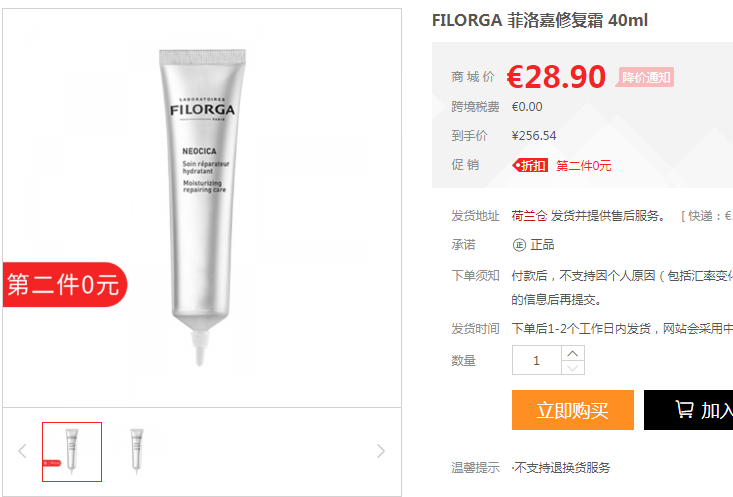Viewport: 733px width, 497px height.
Task: Show previous thumbnails with left chevron
Action: pyautogui.click(x=22, y=451)
